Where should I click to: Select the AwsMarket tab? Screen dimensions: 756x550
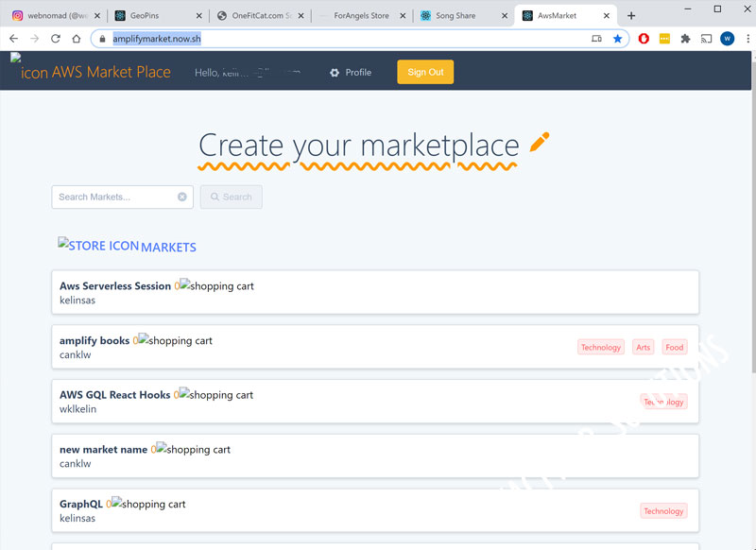[566, 16]
